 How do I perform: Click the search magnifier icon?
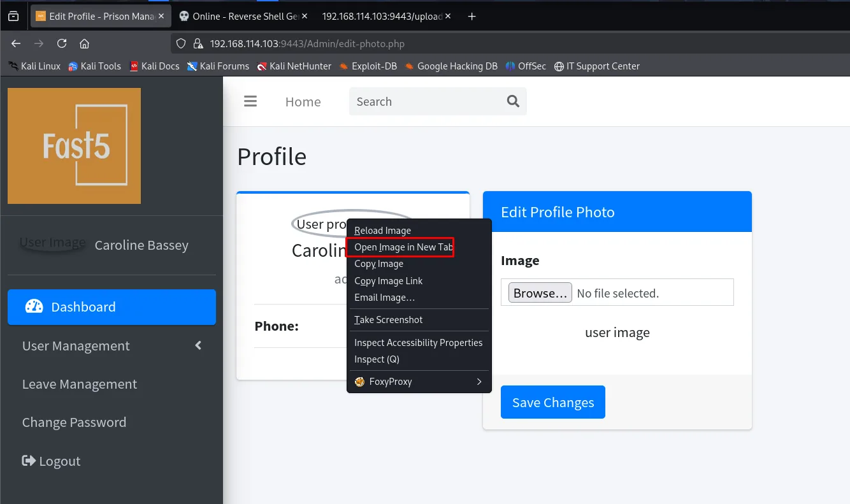click(x=513, y=101)
